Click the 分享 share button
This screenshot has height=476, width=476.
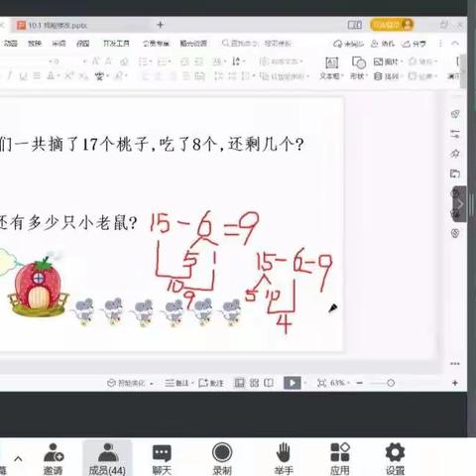414,44
